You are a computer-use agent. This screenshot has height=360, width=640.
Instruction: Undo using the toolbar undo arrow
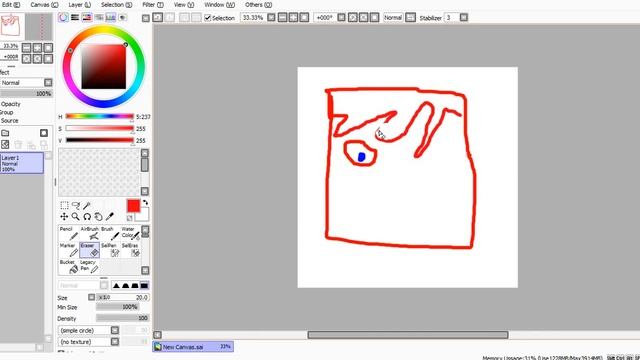[x=158, y=18]
